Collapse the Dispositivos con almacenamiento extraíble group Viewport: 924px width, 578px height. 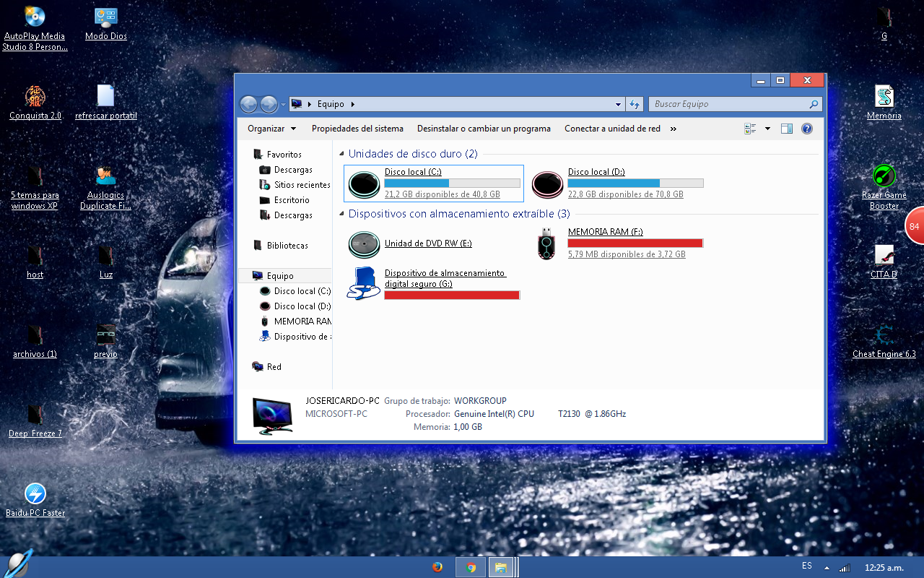(x=341, y=214)
